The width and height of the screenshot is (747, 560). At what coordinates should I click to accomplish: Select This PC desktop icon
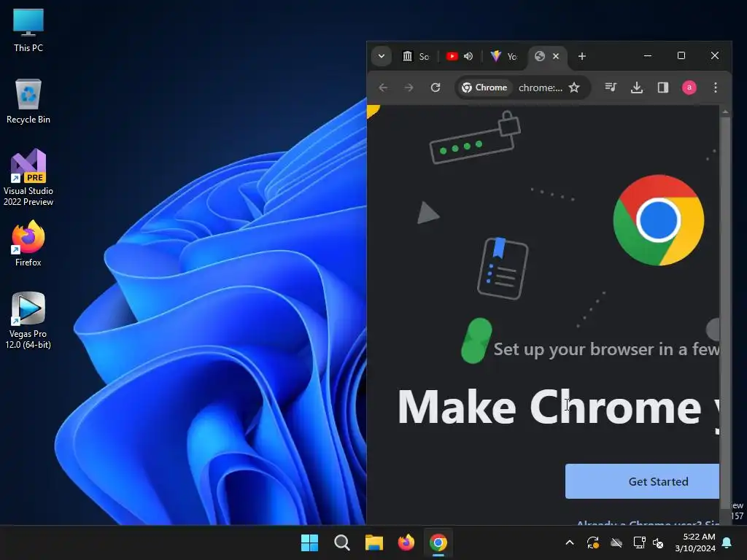[28, 30]
